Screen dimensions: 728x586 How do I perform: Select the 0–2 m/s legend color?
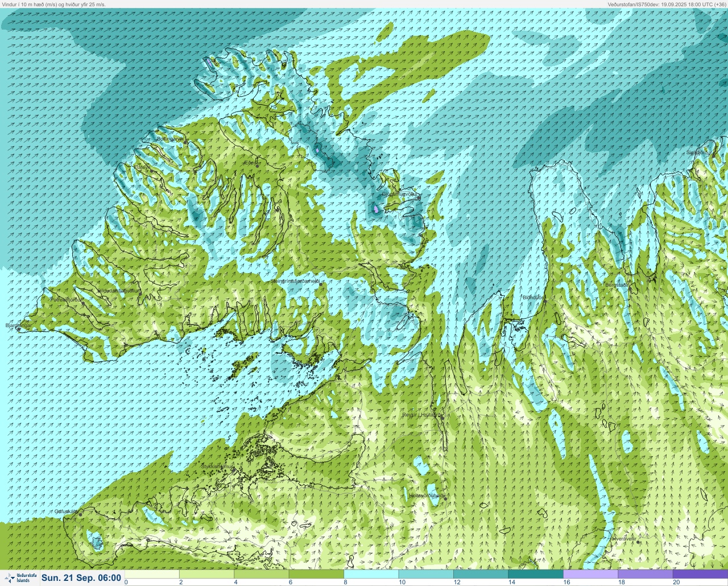[x=152, y=574]
